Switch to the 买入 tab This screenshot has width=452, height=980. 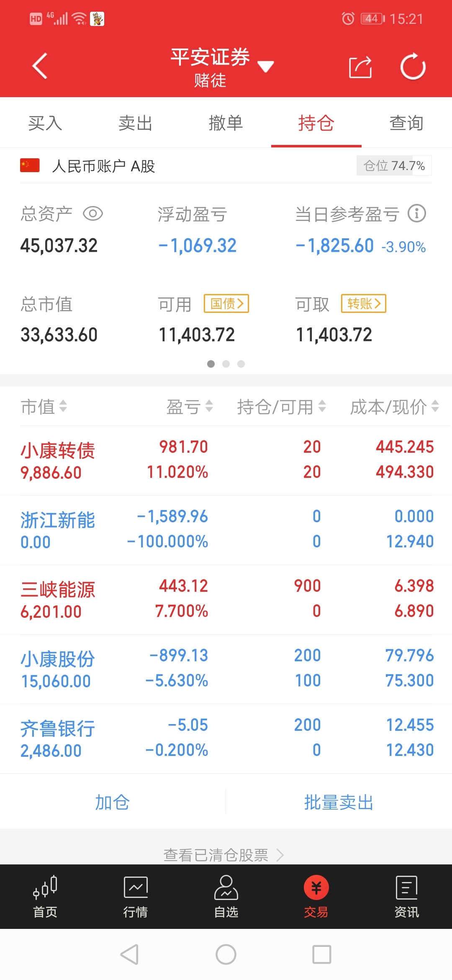click(45, 123)
